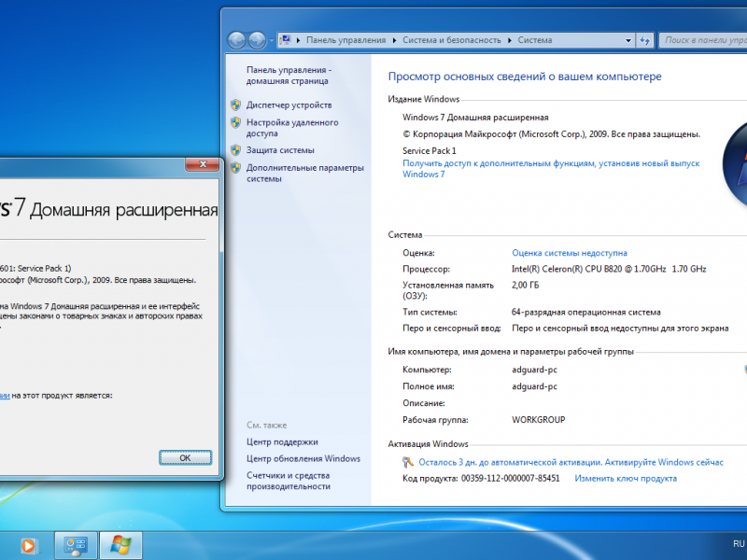
Task: Click the Service Pack 1 text
Action: [430, 151]
